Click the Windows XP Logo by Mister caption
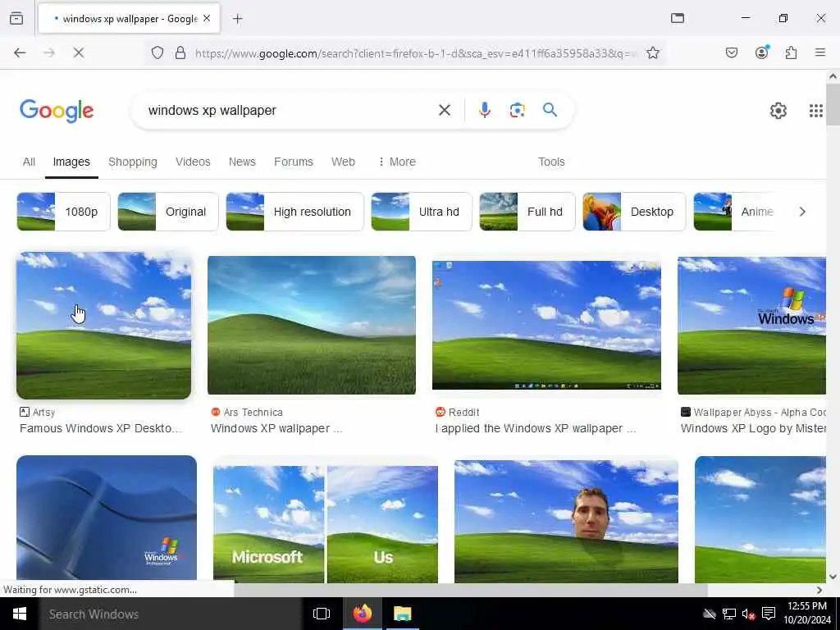 (x=753, y=428)
